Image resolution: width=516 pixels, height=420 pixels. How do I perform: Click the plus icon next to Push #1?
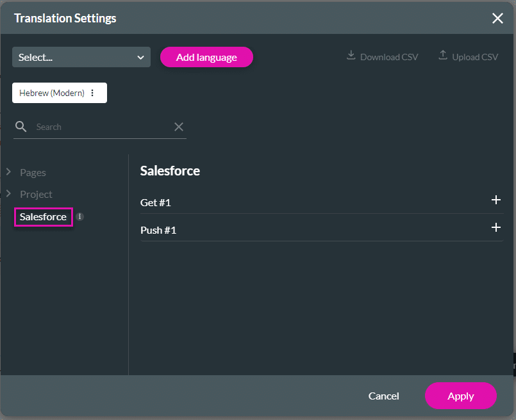(x=496, y=227)
